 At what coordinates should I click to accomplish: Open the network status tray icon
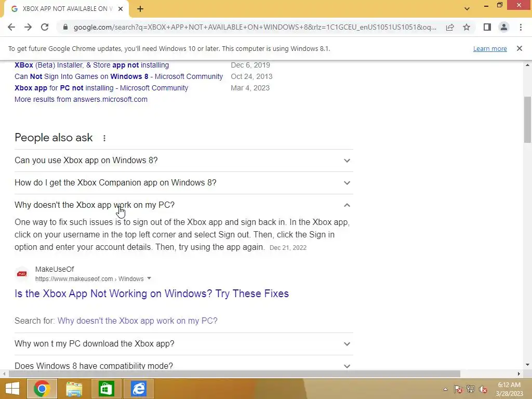coord(471,389)
